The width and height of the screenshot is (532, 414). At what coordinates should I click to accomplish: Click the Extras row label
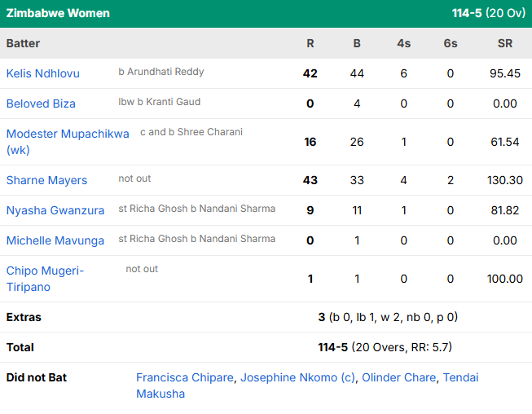tap(24, 317)
